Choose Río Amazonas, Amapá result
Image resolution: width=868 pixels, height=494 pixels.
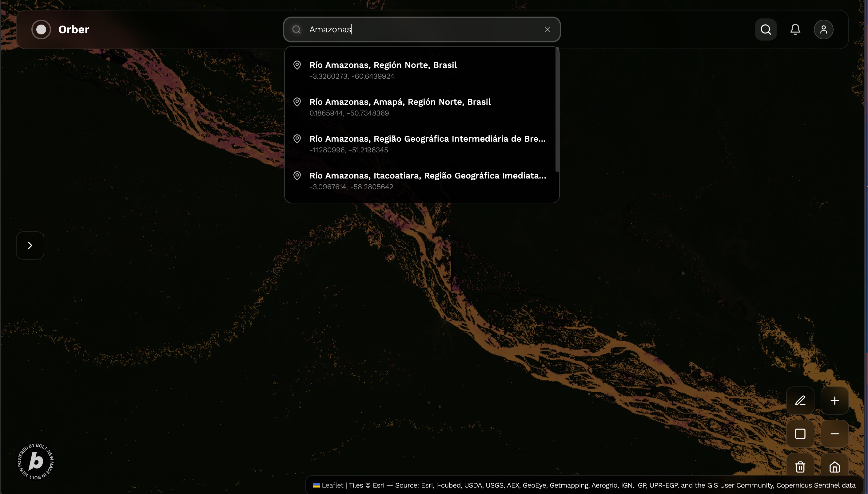click(x=400, y=107)
